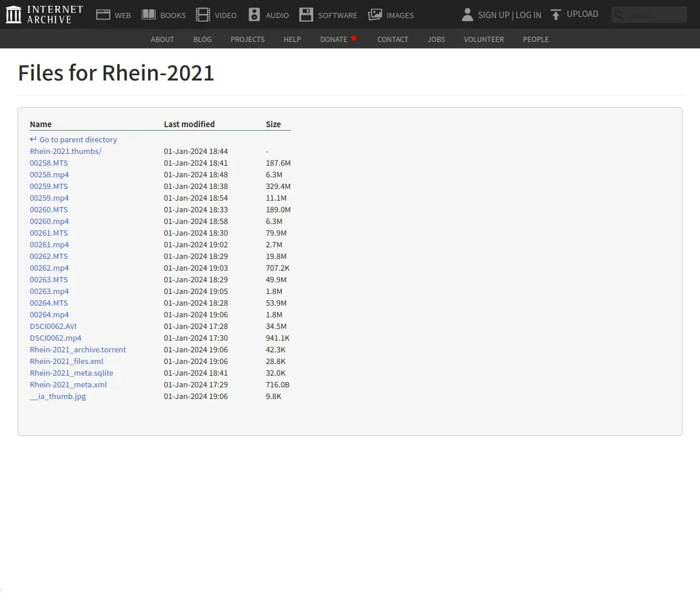This screenshot has width=700, height=595.
Task: Open the 00260.mp4 file
Action: 49,221
